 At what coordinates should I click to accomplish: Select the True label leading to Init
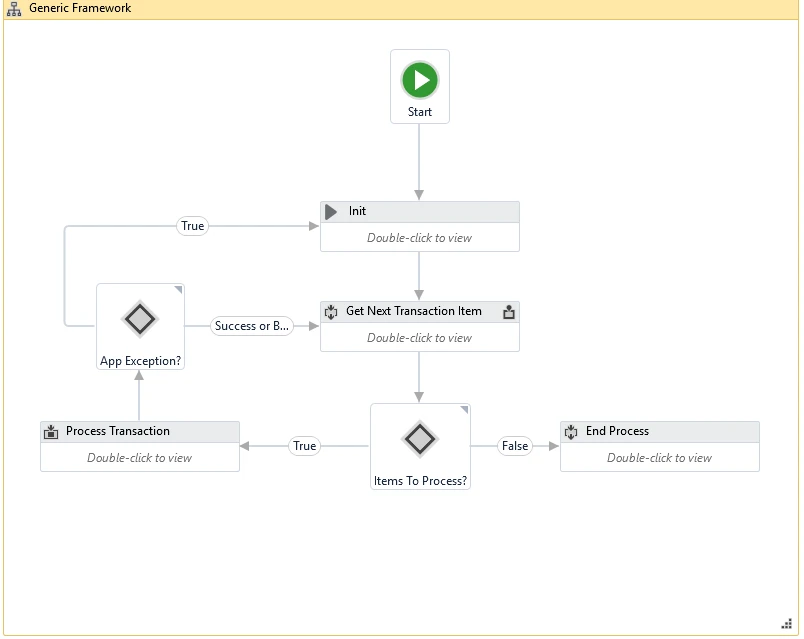click(192, 226)
